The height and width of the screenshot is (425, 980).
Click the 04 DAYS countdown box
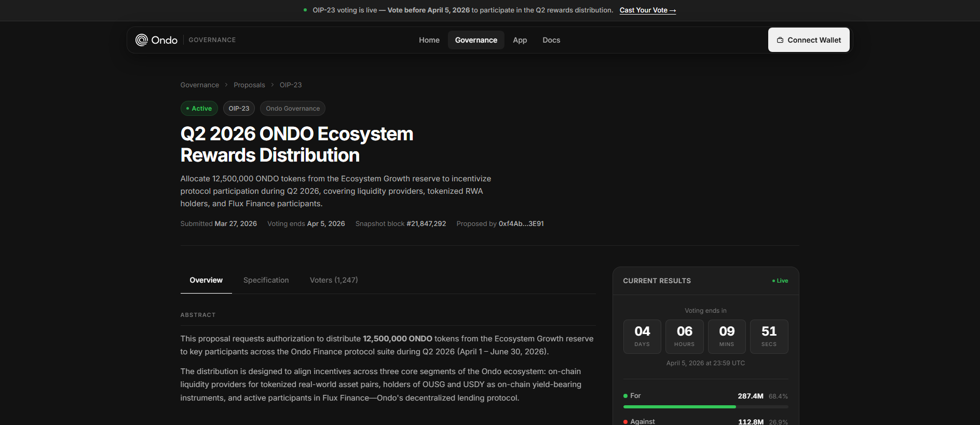pos(642,337)
